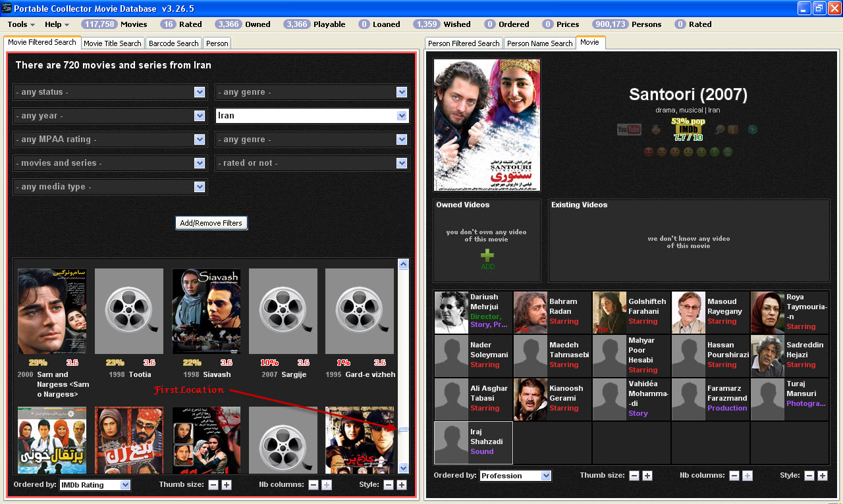
Task: Click the brown package box icon
Action: [733, 130]
